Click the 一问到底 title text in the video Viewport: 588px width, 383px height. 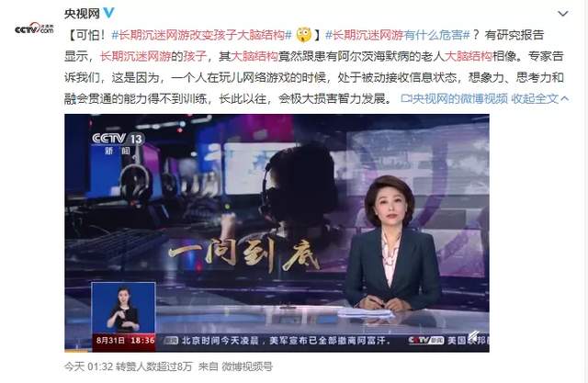[244, 255]
